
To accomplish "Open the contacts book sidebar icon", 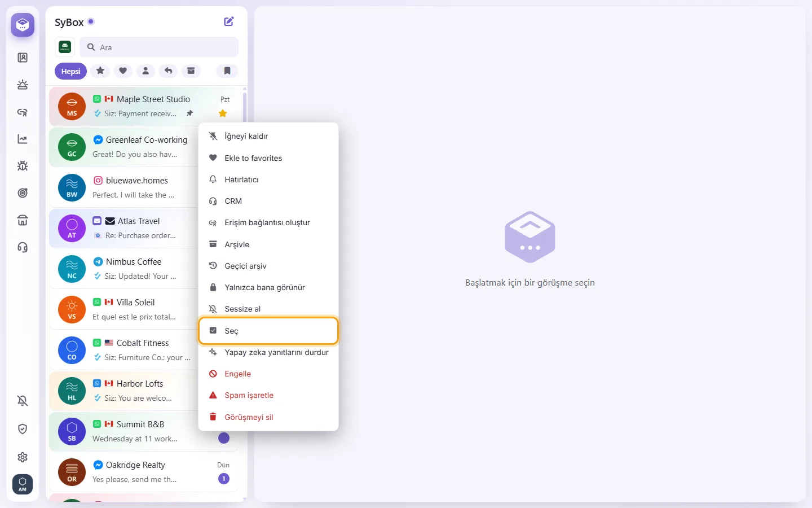I will [23, 58].
